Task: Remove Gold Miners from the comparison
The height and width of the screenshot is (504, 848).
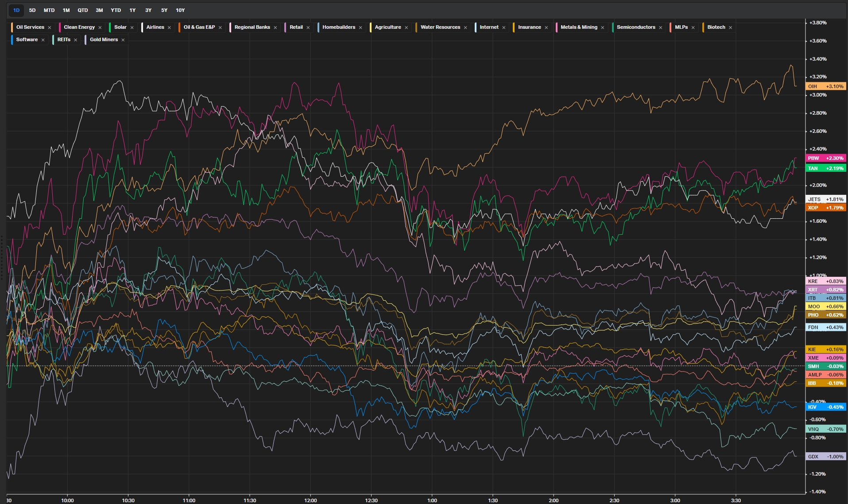Action: (123, 40)
